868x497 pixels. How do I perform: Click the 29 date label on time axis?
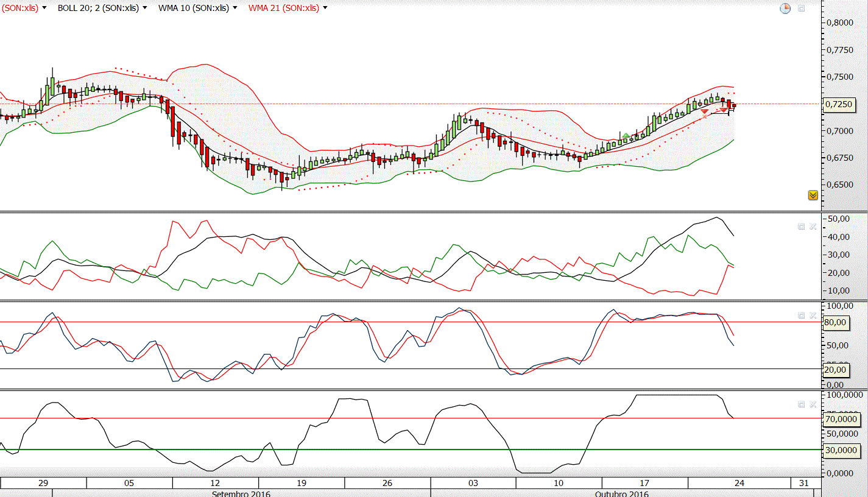click(x=43, y=483)
